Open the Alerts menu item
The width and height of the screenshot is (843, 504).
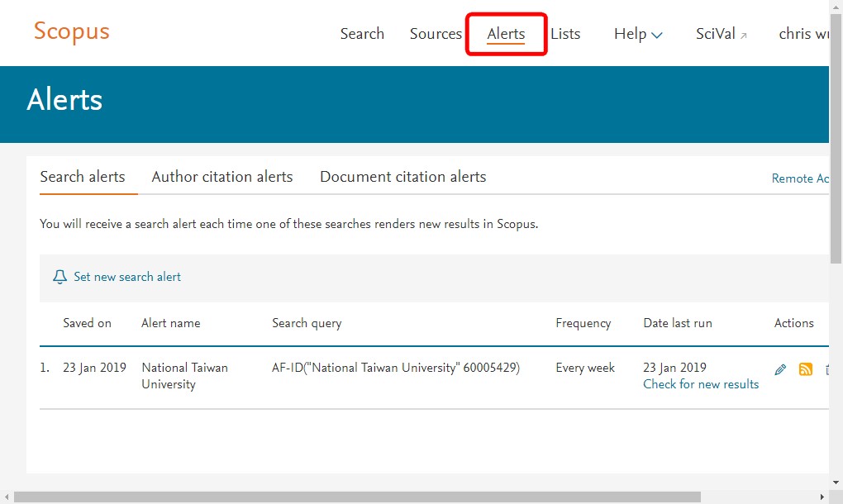click(x=506, y=34)
